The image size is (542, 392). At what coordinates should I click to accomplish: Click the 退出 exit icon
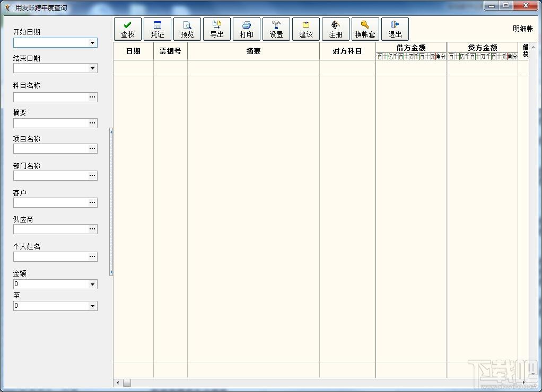click(x=395, y=29)
